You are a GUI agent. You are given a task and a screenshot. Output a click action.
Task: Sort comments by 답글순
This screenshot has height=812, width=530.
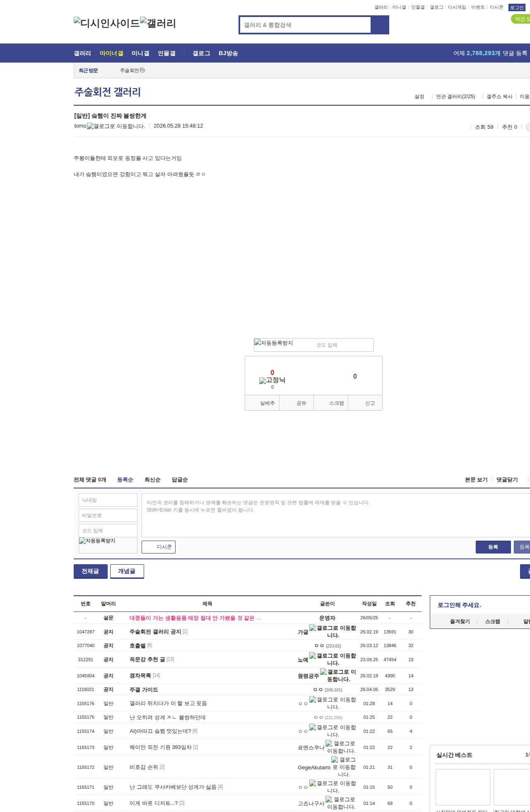click(x=180, y=480)
